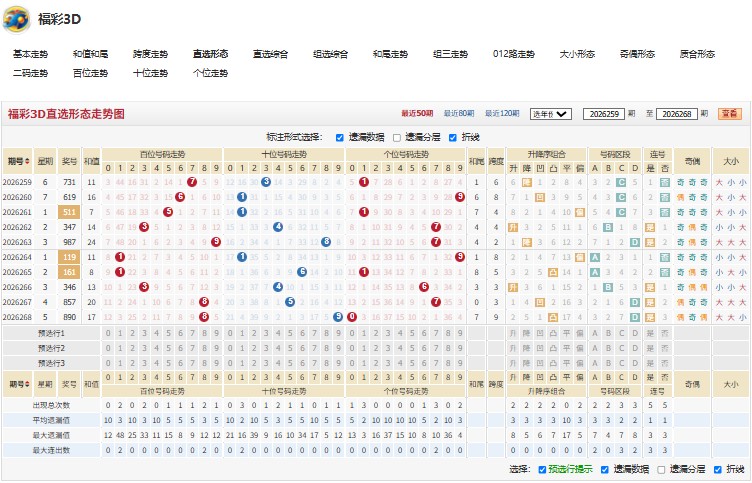The image size is (752, 483).
Task: Click highlighted 奖号 119 cell
Action: 69,257
